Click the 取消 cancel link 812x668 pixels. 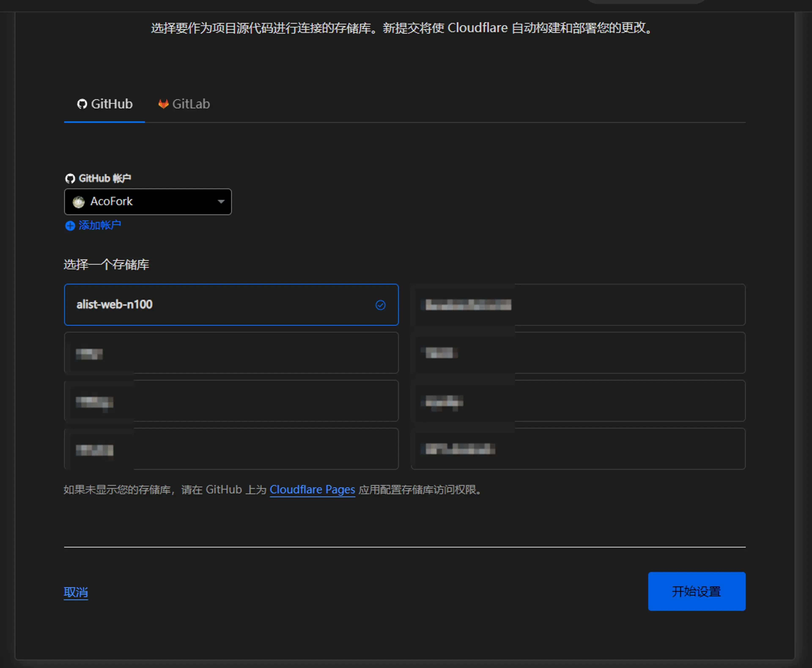click(x=76, y=592)
